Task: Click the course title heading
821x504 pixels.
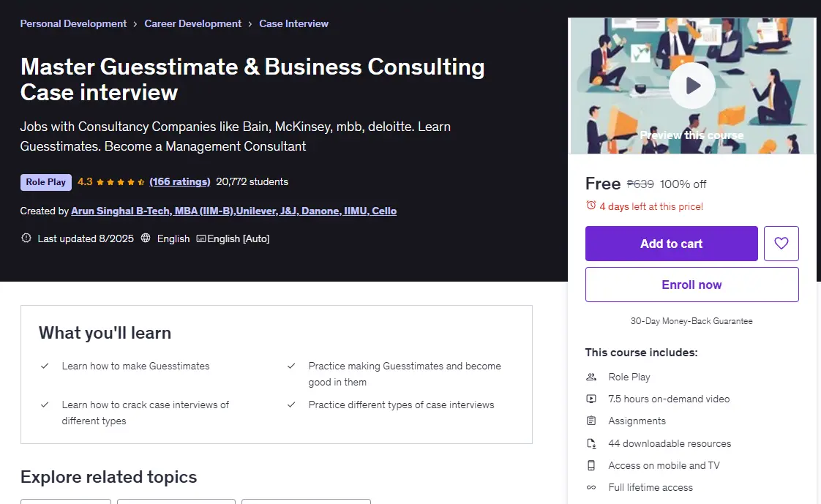Action: pyautogui.click(x=252, y=79)
